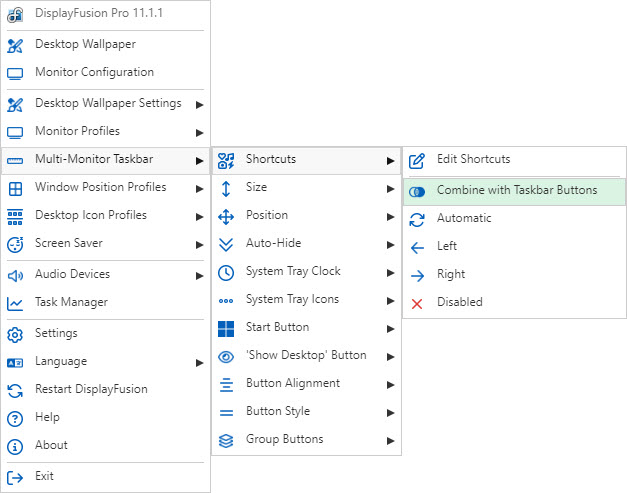Choose Exit to quit DisplayFusion
Image resolution: width=627 pixels, height=493 pixels.
click(x=106, y=478)
